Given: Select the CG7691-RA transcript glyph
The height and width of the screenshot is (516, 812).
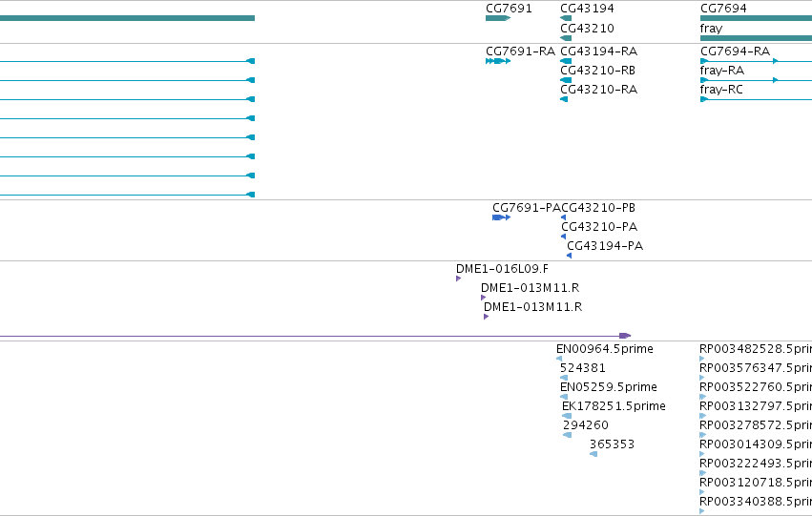Looking at the screenshot, I should (x=498, y=61).
